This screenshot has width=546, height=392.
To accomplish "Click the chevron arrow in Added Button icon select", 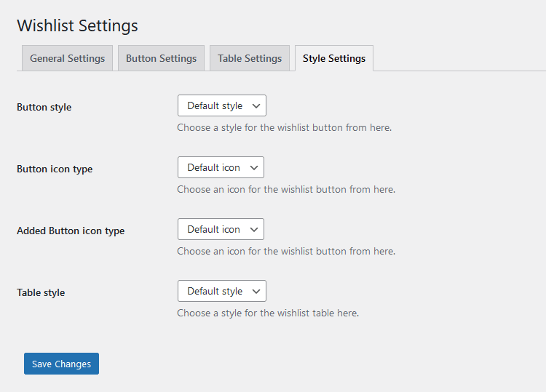I will [253, 229].
